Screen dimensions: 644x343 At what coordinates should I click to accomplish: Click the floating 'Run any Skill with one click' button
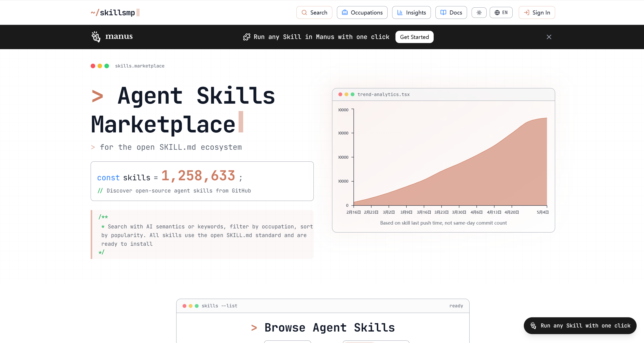tap(580, 326)
